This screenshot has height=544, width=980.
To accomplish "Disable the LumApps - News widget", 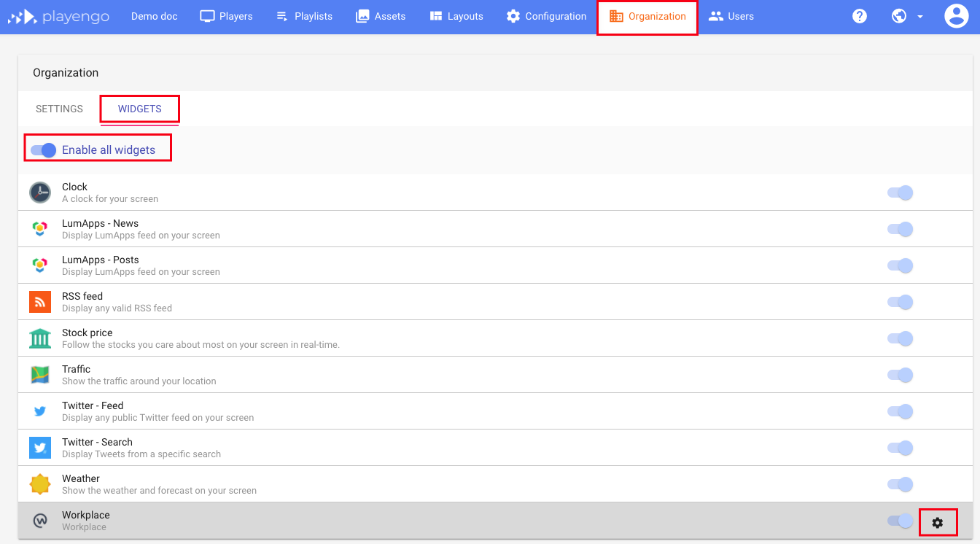I will pyautogui.click(x=900, y=229).
